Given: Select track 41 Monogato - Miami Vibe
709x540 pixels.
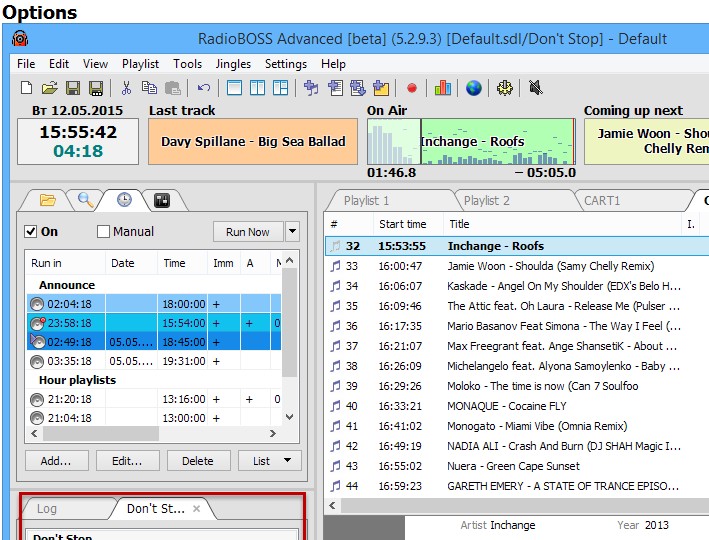Looking at the screenshot, I should click(x=517, y=426).
